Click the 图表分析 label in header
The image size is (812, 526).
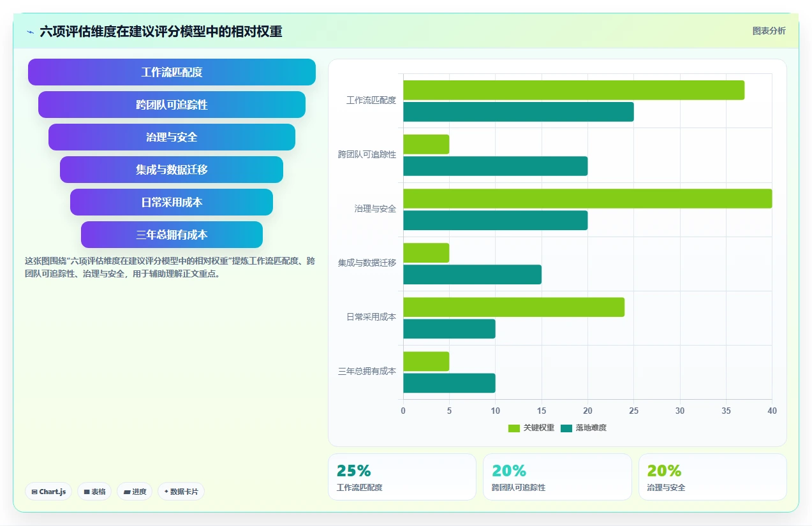pyautogui.click(x=769, y=31)
